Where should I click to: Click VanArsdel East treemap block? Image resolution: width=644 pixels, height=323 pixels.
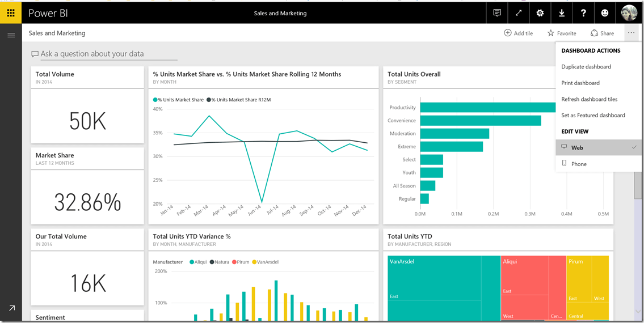click(435, 278)
